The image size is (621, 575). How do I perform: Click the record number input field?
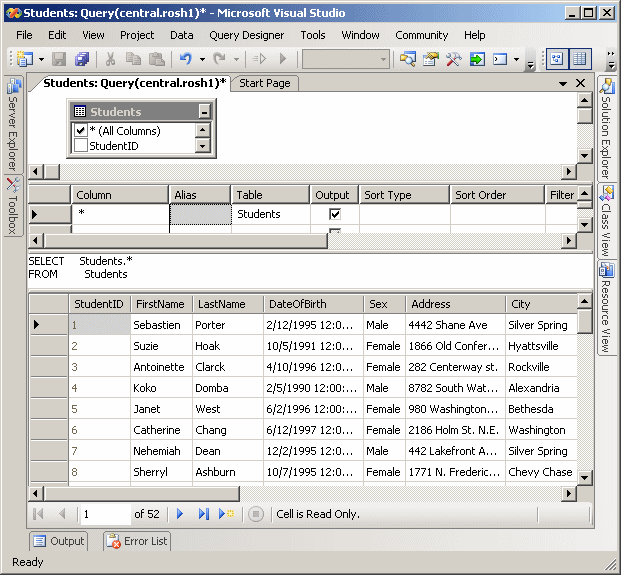coord(105,514)
